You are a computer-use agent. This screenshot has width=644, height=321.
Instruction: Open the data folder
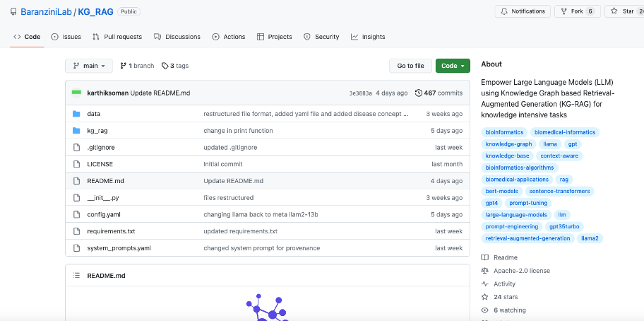coord(94,114)
